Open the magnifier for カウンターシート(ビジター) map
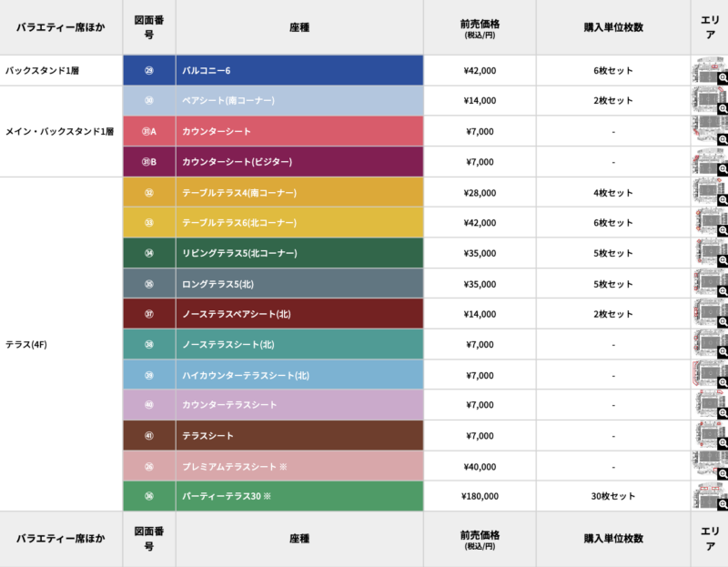The width and height of the screenshot is (728, 567). coord(721,170)
